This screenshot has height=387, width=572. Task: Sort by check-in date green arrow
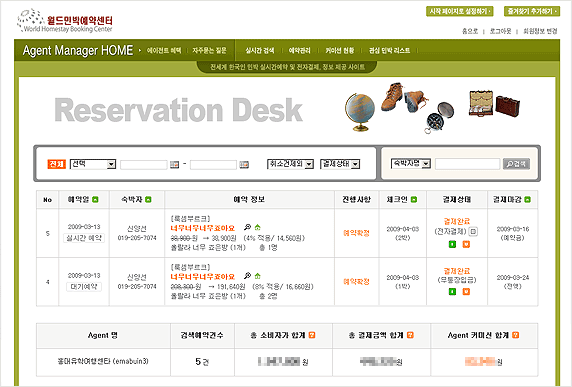tap(414, 200)
